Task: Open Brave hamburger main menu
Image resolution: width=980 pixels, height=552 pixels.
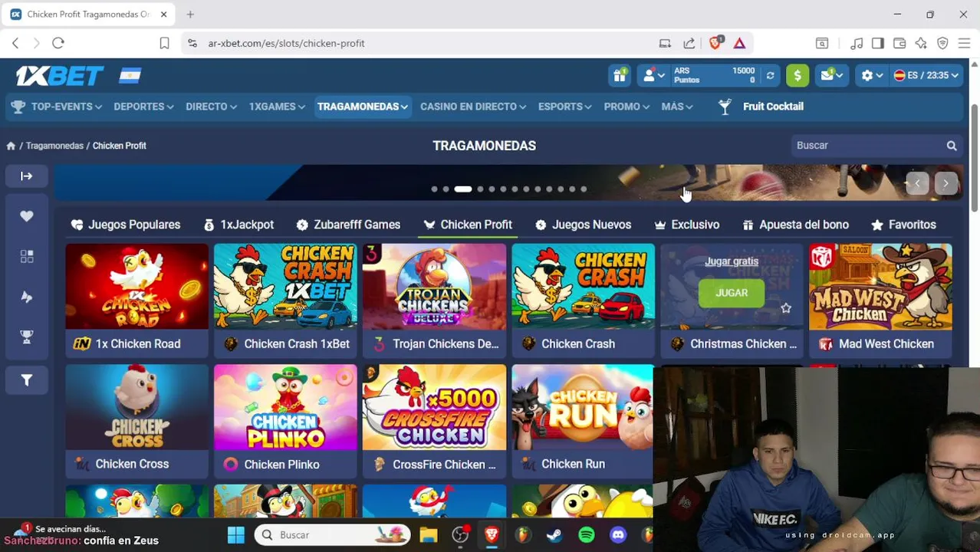Action: tap(964, 44)
